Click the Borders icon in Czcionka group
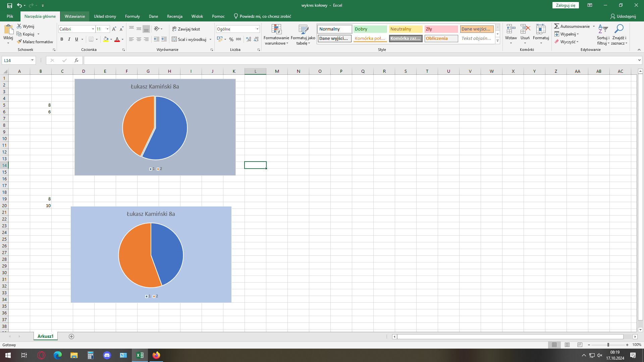 click(91, 39)
